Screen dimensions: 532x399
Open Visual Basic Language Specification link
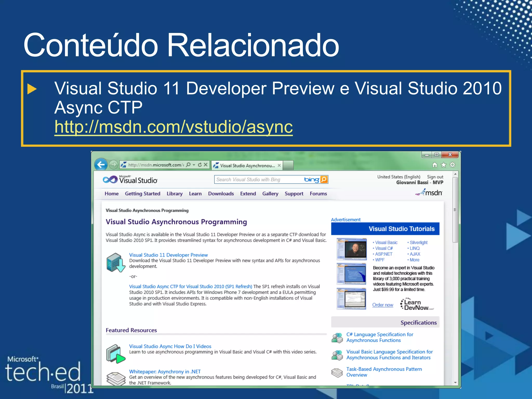389,355
